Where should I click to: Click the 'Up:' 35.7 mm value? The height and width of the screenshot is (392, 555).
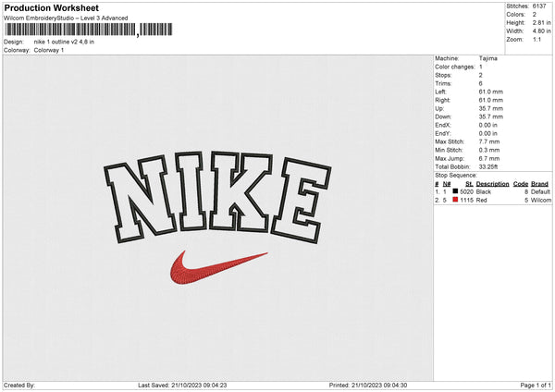coord(491,108)
